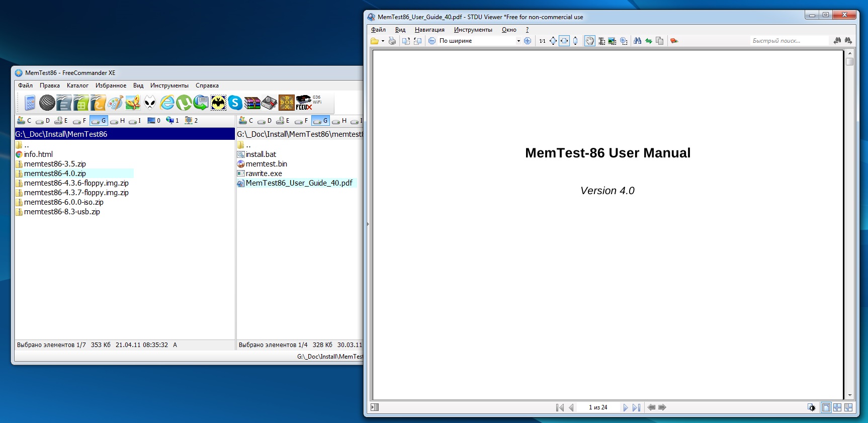Open the 'Избранное' menu in FreeCommander

coord(111,86)
